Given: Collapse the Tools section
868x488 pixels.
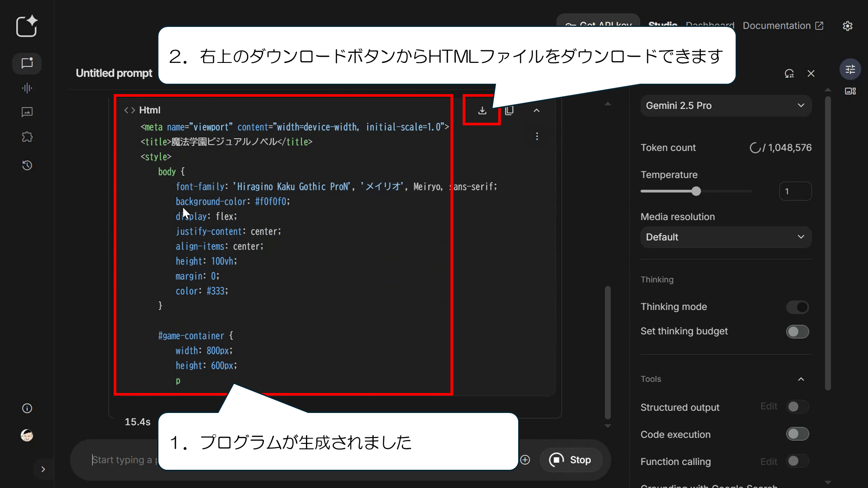Looking at the screenshot, I should coord(801,379).
